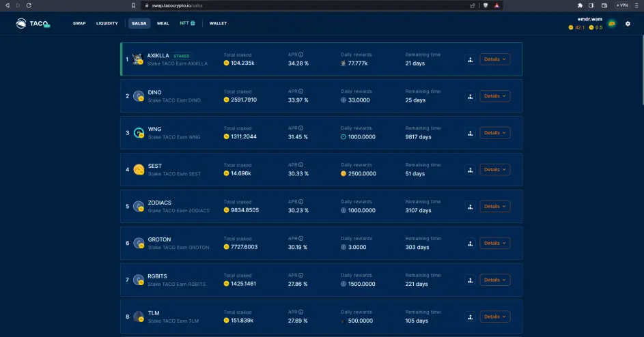Click the STAKED badge on AXIKLLA

(182, 56)
